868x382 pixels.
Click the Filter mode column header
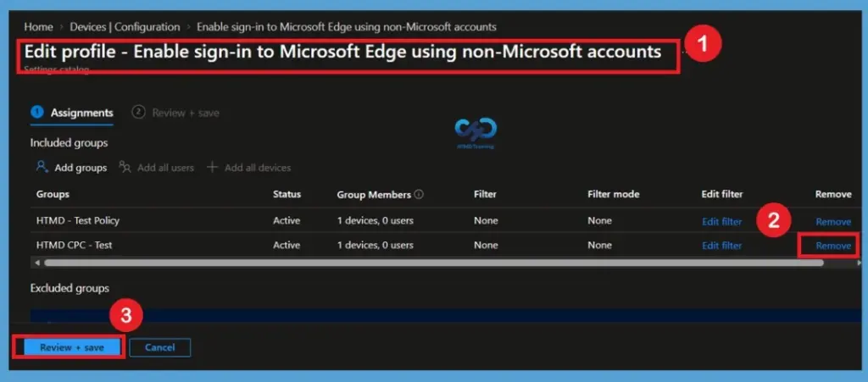pyautogui.click(x=614, y=194)
